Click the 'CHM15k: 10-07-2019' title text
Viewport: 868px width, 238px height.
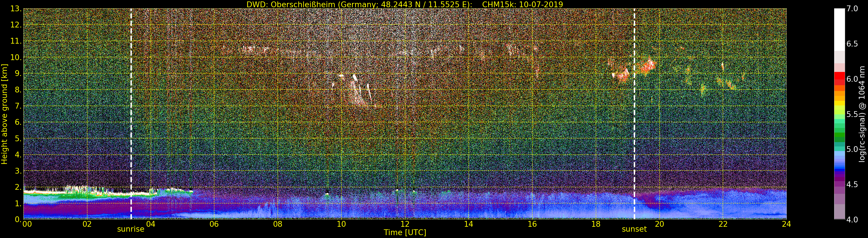523,4
